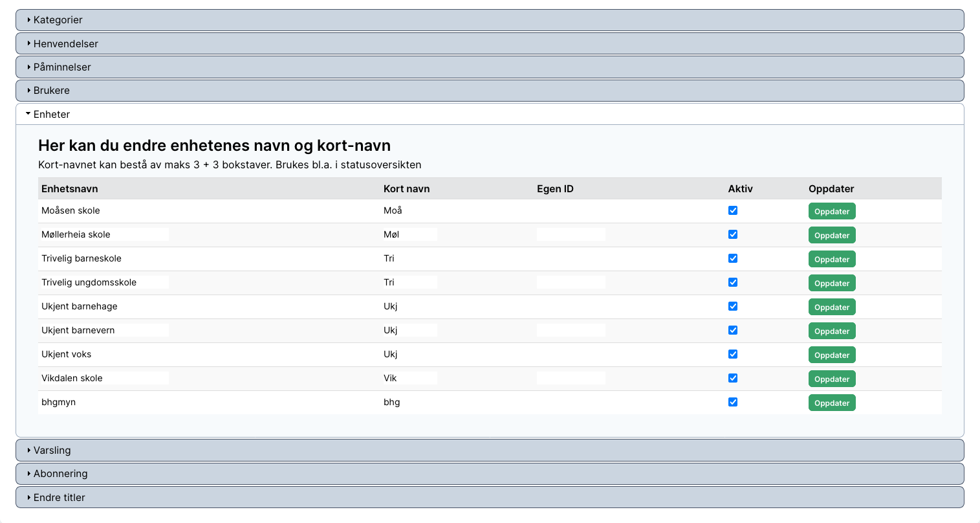Focus the Ukjent barnevern name field
980x523 pixels.
click(105, 330)
